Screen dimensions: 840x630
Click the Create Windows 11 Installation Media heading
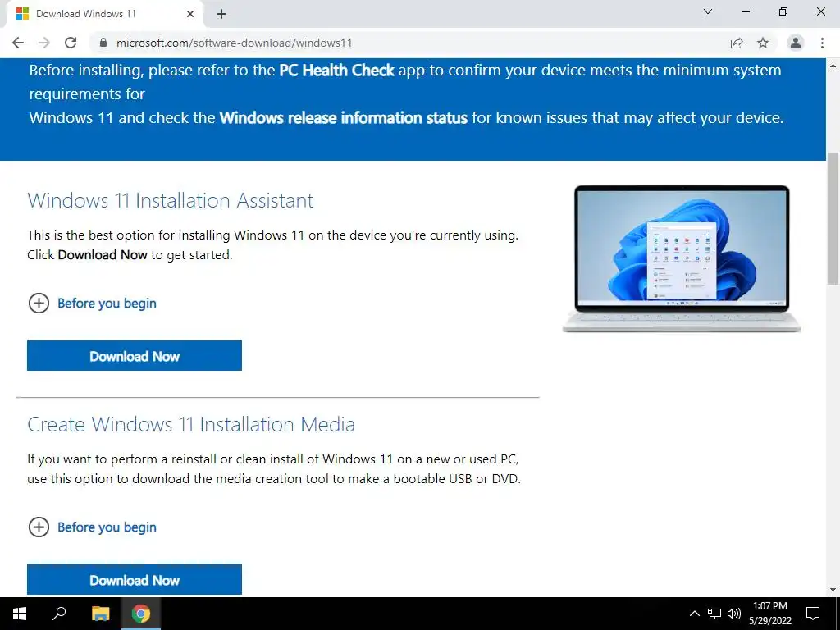click(191, 424)
